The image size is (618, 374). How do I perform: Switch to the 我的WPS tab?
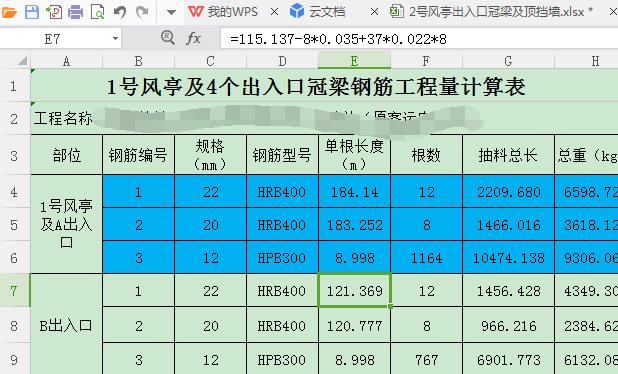pyautogui.click(x=223, y=12)
